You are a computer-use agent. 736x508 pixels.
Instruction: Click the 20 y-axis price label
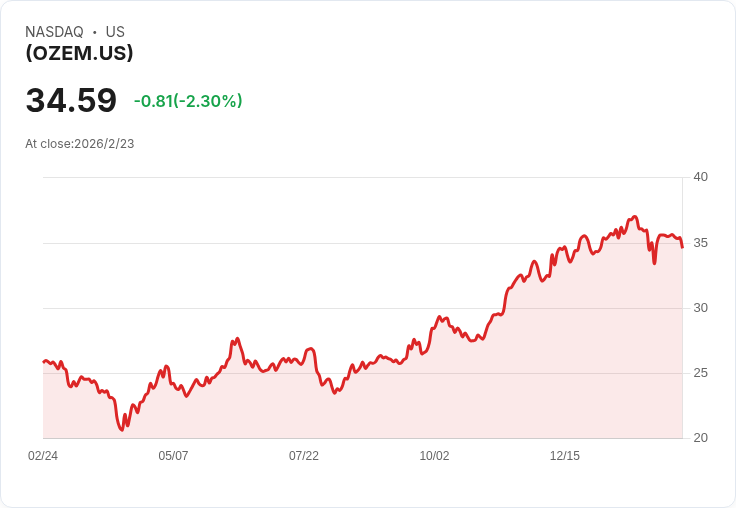tap(700, 438)
